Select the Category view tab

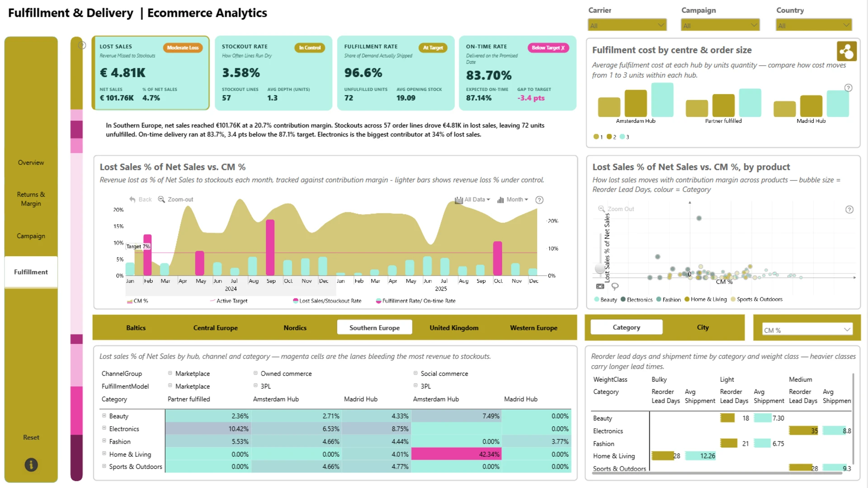tap(627, 327)
